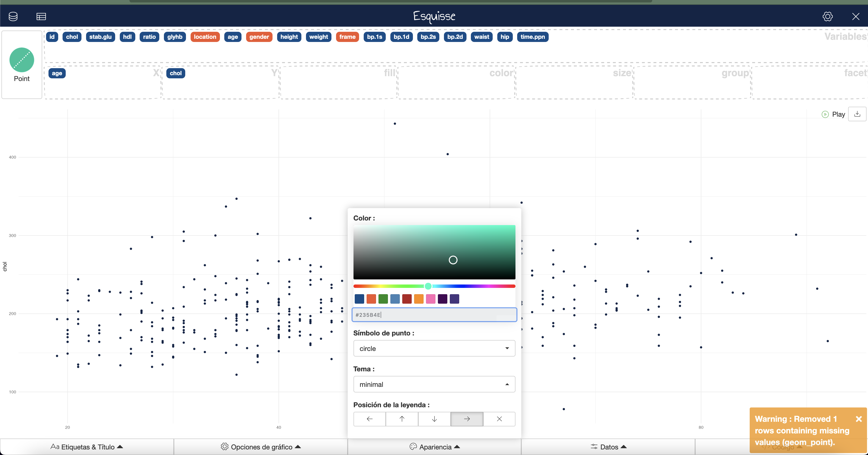Select the glyhb variable badge

coord(175,37)
